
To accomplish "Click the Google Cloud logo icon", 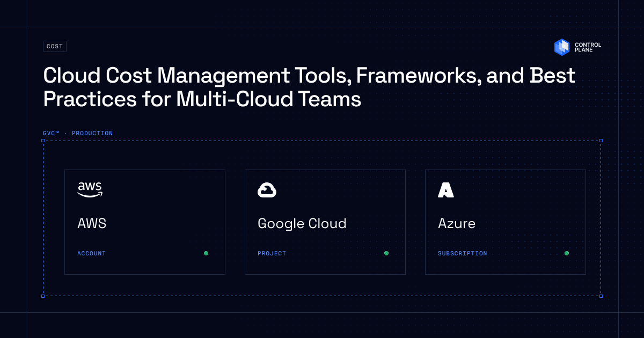I will 267,190.
